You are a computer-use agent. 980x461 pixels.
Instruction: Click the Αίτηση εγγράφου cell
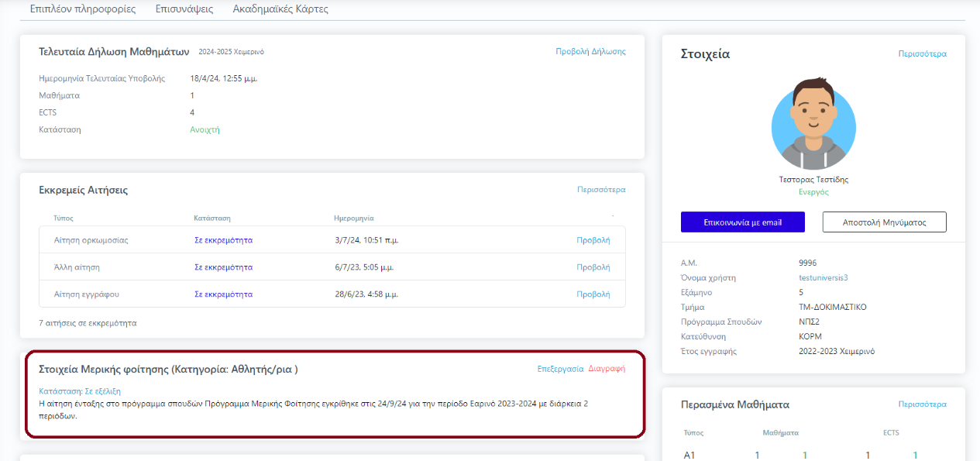[87, 294]
